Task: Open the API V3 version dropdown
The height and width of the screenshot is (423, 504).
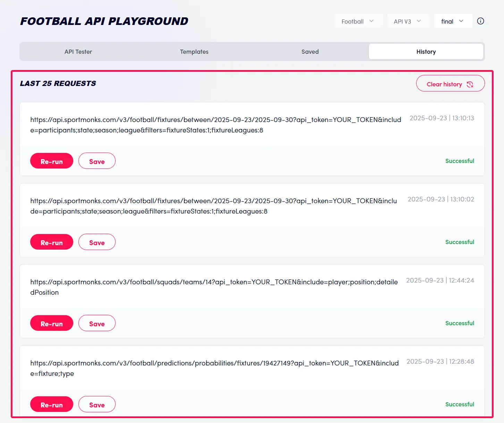Action: (408, 21)
